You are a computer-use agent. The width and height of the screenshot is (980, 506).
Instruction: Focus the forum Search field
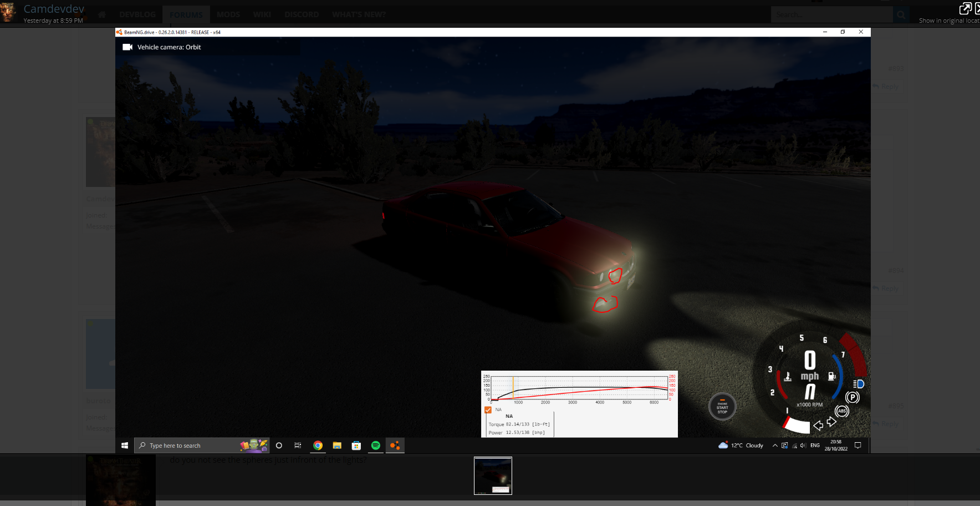pyautogui.click(x=831, y=14)
